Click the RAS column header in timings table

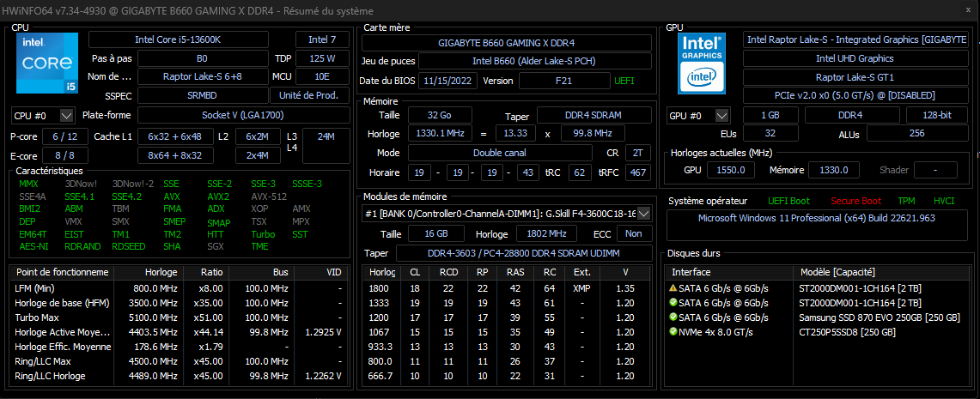(x=515, y=273)
